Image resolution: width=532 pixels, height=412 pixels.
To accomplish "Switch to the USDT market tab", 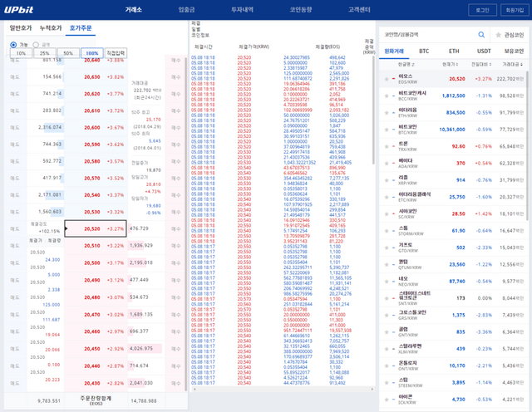I will (x=484, y=51).
